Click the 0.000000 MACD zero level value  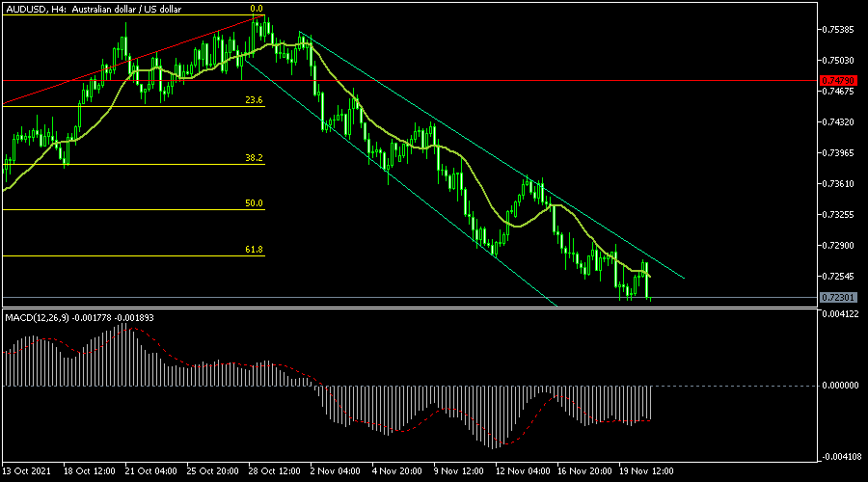click(x=840, y=386)
